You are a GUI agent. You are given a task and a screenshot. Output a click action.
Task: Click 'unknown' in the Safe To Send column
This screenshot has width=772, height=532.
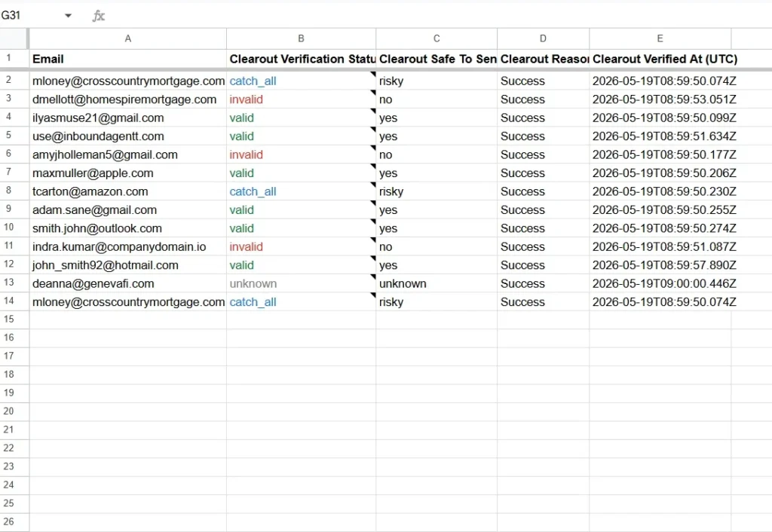(x=403, y=283)
